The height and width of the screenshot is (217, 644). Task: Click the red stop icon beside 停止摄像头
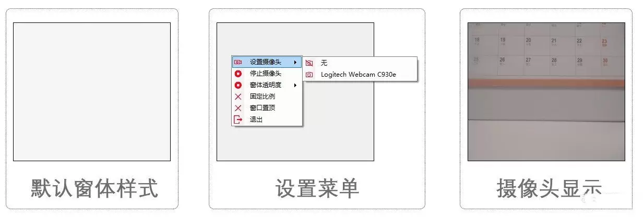coord(238,74)
